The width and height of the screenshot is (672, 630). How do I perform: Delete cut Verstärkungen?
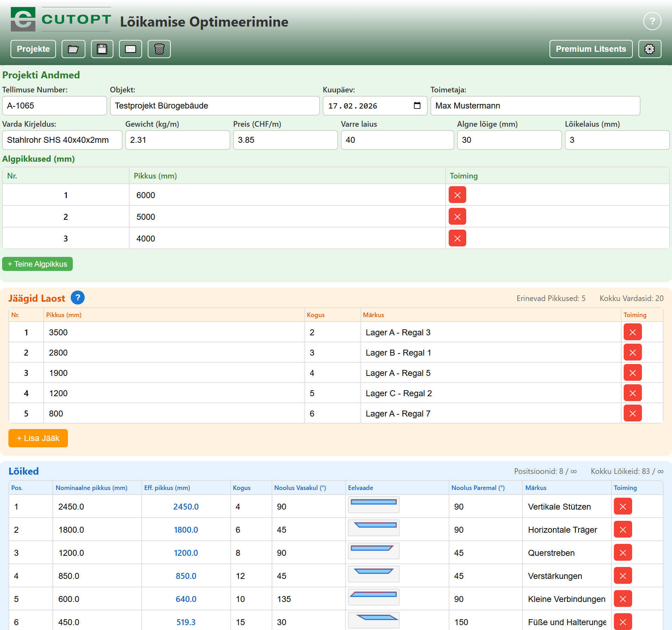tap(623, 576)
